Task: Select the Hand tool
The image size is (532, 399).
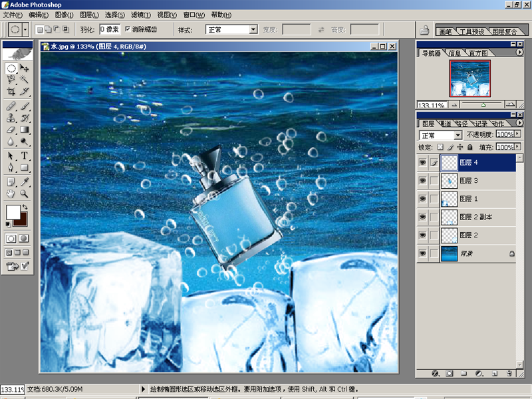Action: 11,194
